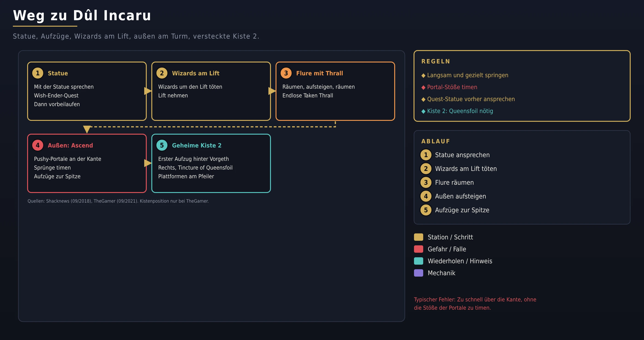This screenshot has height=340, width=644.
Task: Click Ablauf badge 3 beside Flure räumen
Action: (x=426, y=182)
